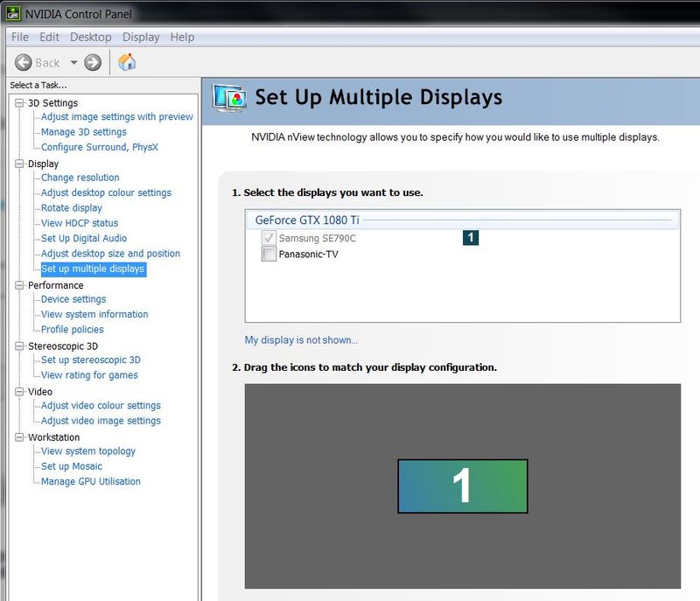Toggle the Samsung SE790C checkbox
The image size is (700, 601).
[269, 238]
